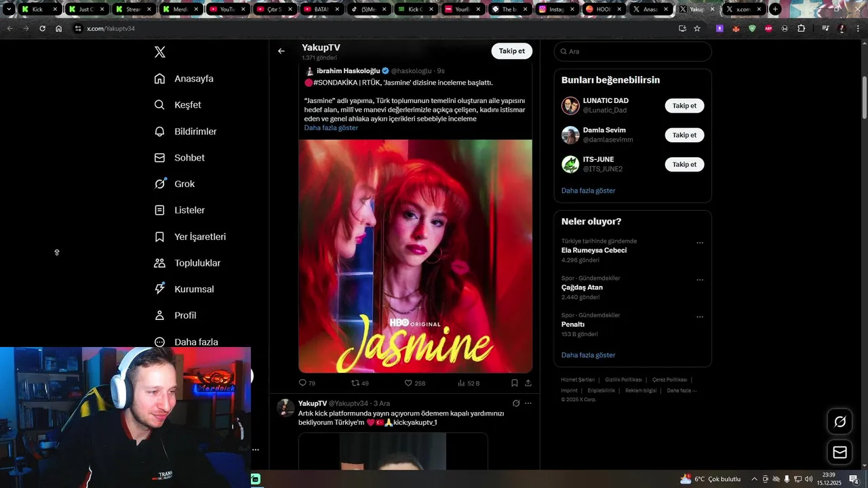868x488 pixels.
Task: Follow Damla Sevim with Takip et
Action: pos(684,135)
